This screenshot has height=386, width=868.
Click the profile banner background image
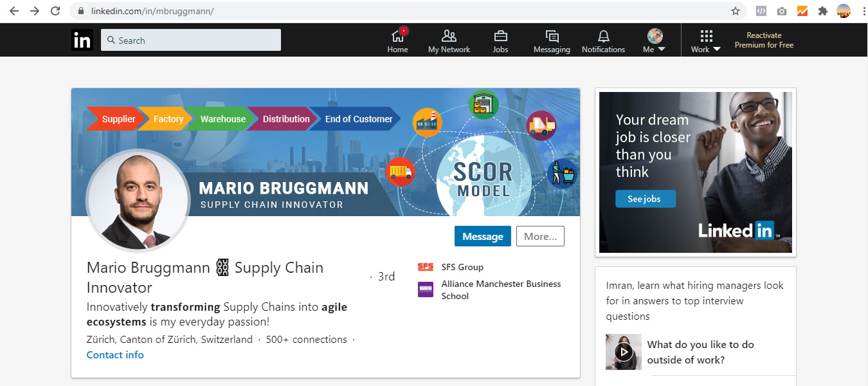(325, 152)
